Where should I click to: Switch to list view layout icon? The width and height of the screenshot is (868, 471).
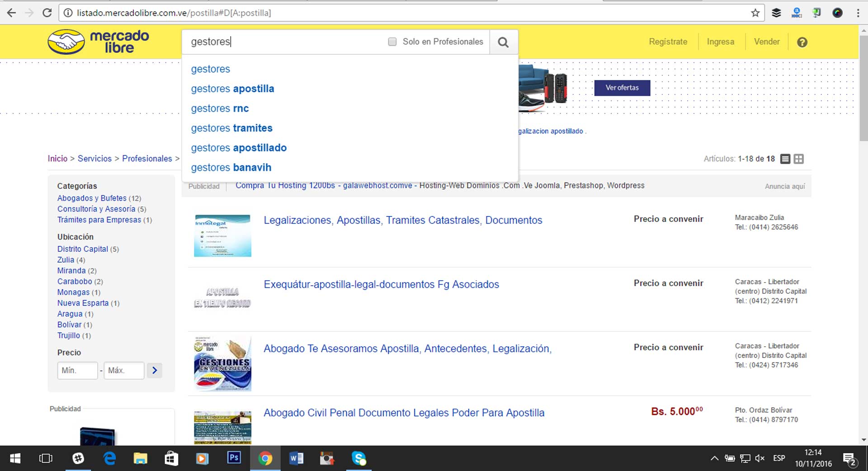pos(785,159)
